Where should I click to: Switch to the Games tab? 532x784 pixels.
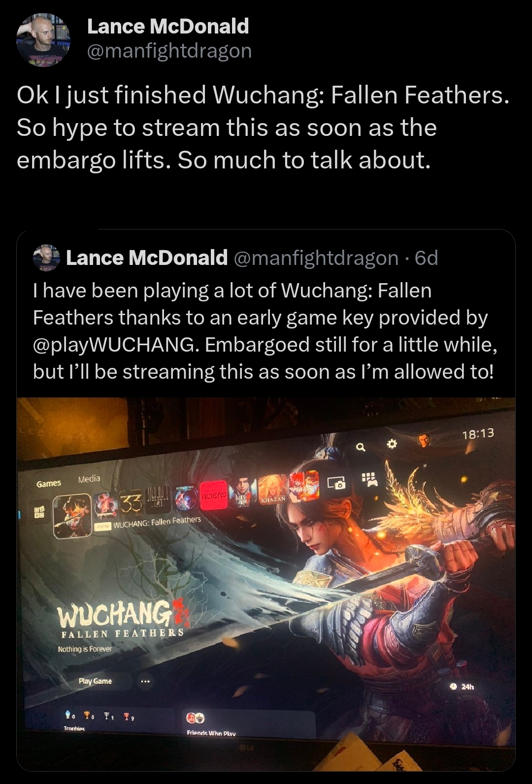[x=49, y=484]
